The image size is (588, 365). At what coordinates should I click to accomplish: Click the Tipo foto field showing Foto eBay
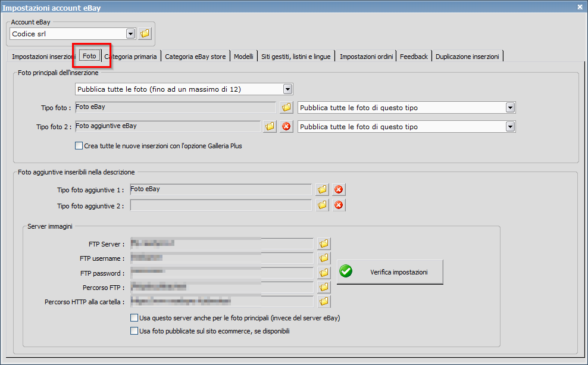[176, 107]
